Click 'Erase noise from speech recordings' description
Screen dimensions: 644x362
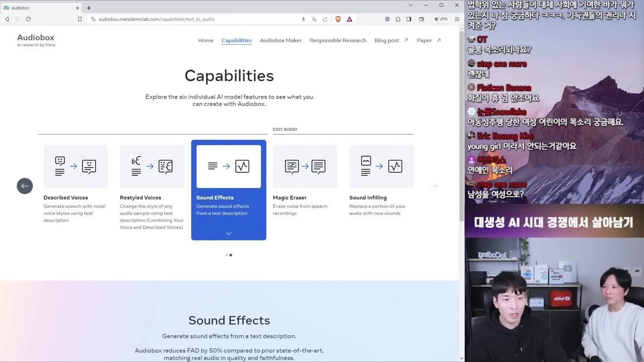[x=300, y=210]
